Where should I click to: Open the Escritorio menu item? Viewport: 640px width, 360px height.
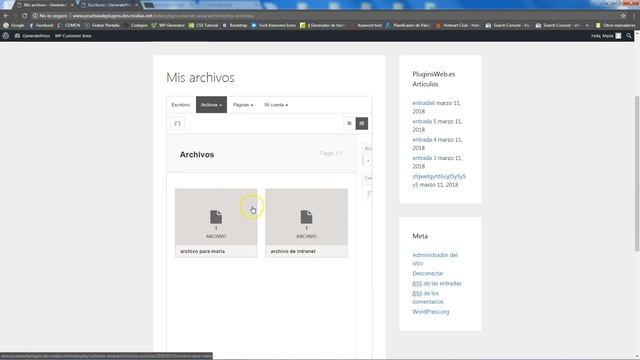pyautogui.click(x=181, y=105)
